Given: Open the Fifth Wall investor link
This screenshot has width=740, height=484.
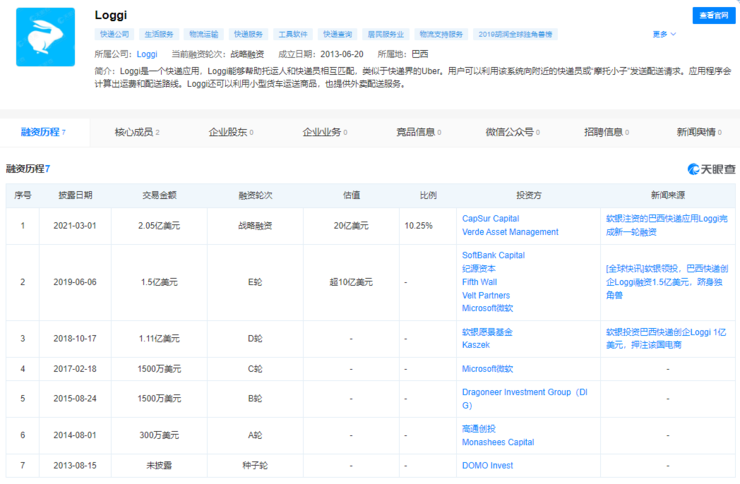Looking at the screenshot, I should tap(479, 282).
